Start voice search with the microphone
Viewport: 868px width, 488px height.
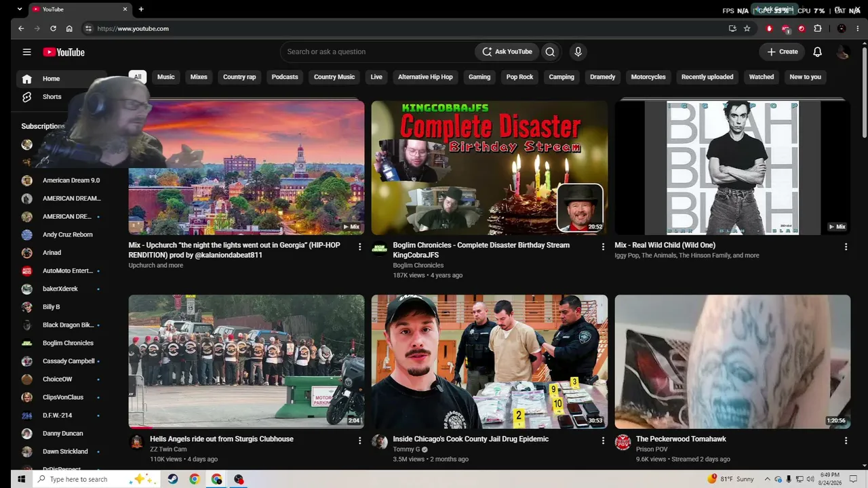point(578,52)
